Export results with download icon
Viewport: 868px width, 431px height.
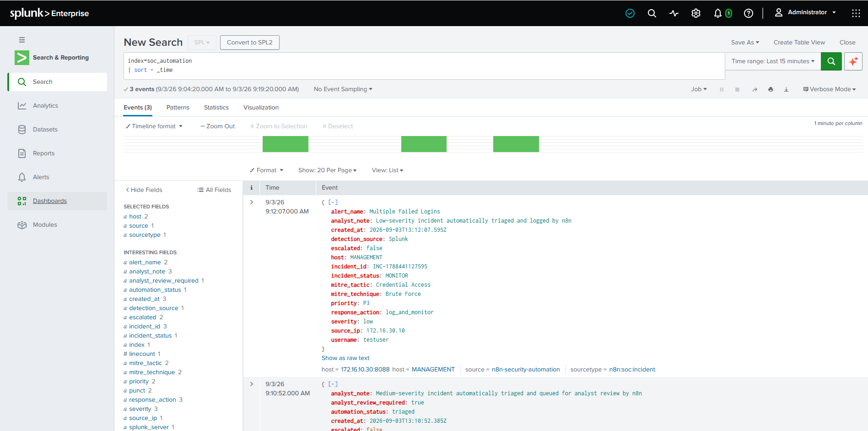786,89
